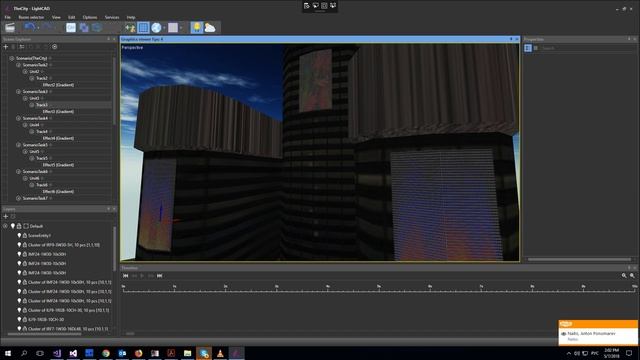
Task: Click the Layers panel vertical scrollbar
Action: tap(115, 249)
